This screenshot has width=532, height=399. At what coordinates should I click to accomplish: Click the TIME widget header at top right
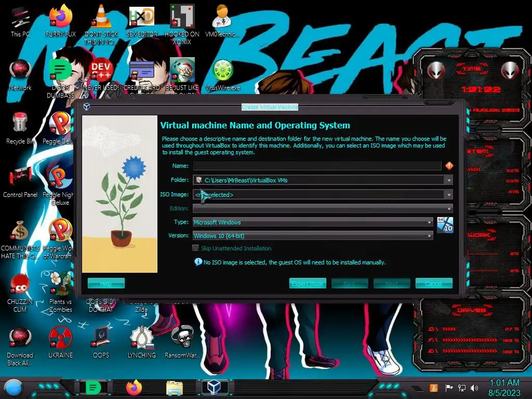click(472, 69)
